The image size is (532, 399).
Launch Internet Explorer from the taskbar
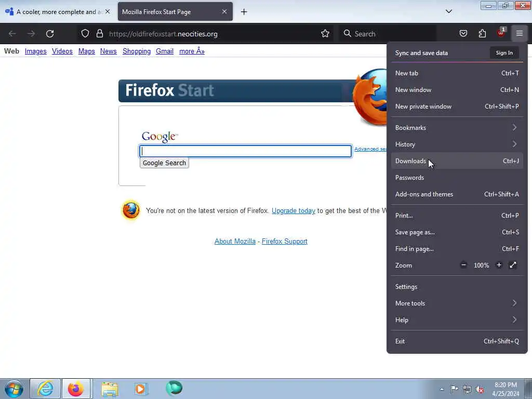tap(46, 389)
